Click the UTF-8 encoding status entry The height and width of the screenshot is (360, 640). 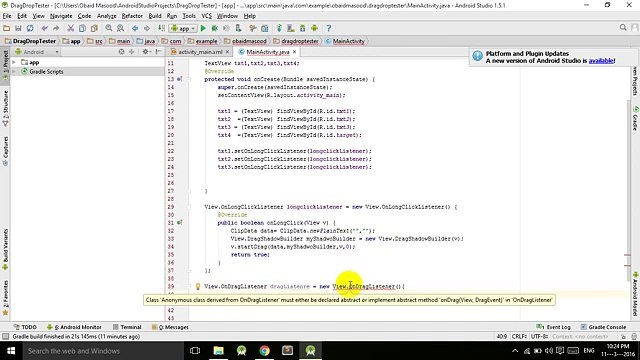540,337
